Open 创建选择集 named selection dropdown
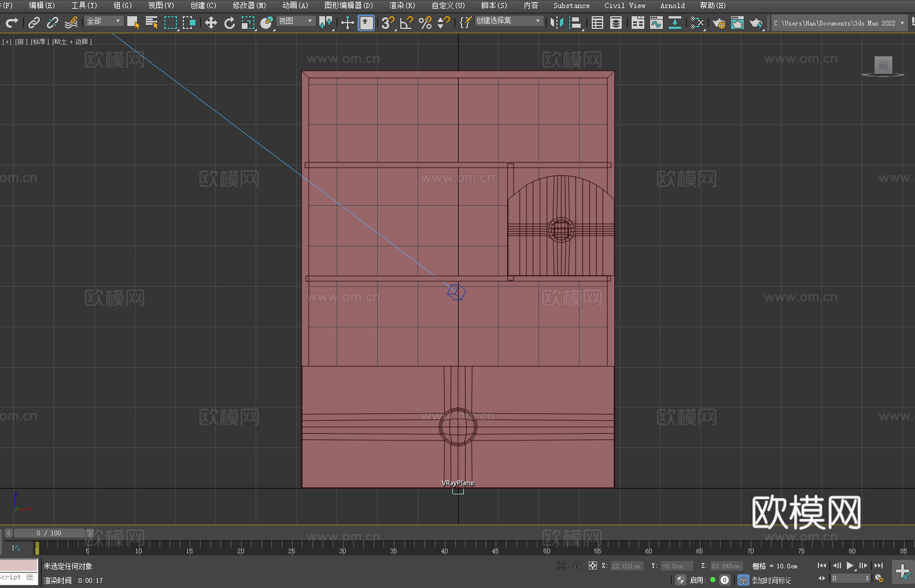915x588 pixels. tap(509, 21)
